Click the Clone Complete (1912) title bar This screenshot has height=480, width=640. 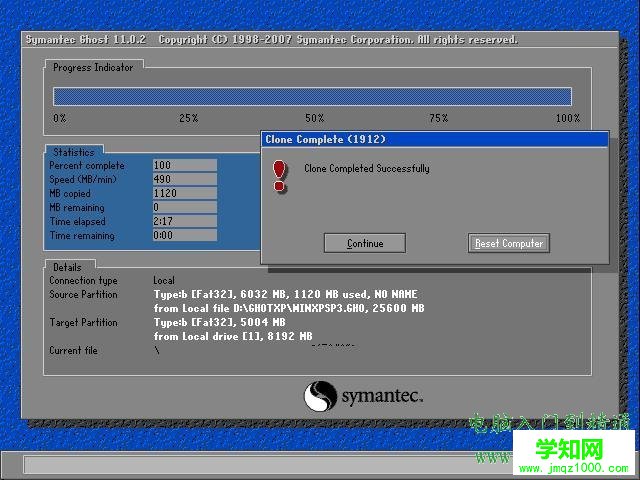[x=434, y=139]
